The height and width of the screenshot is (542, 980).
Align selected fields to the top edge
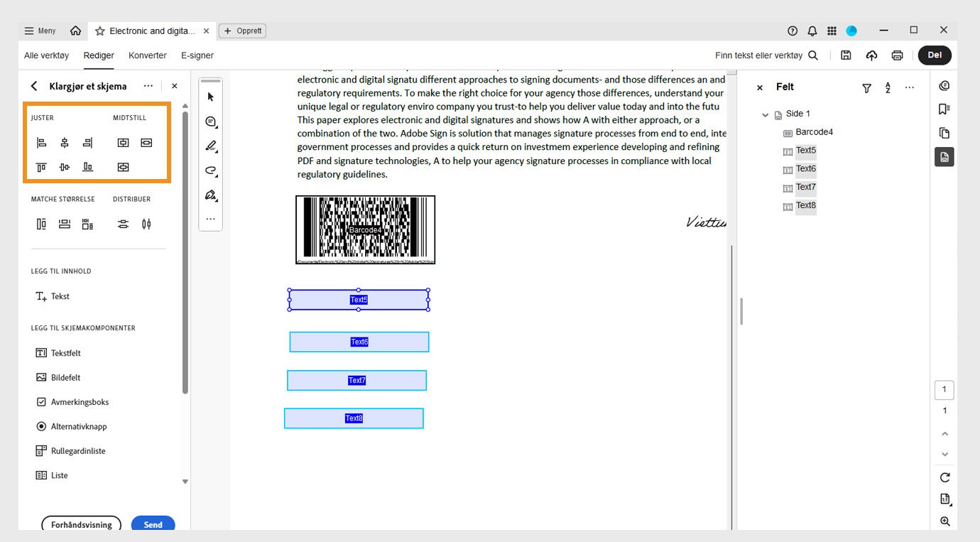(41, 167)
